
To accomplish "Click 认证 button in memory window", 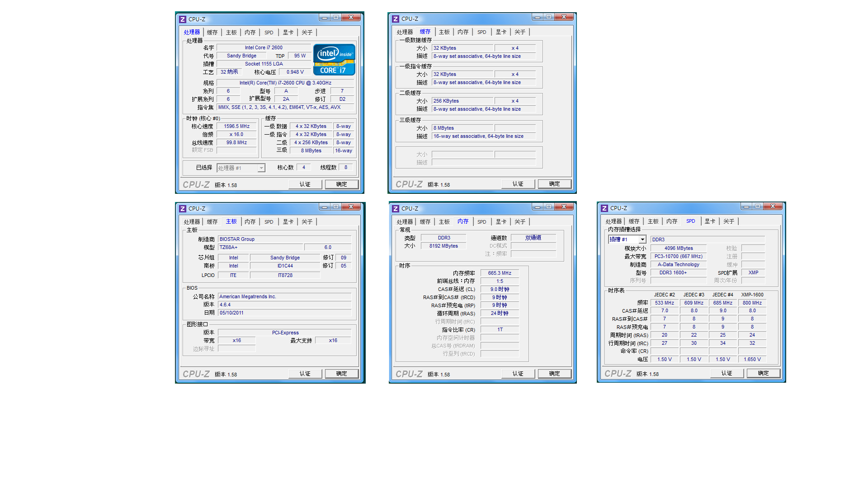I will pos(518,374).
